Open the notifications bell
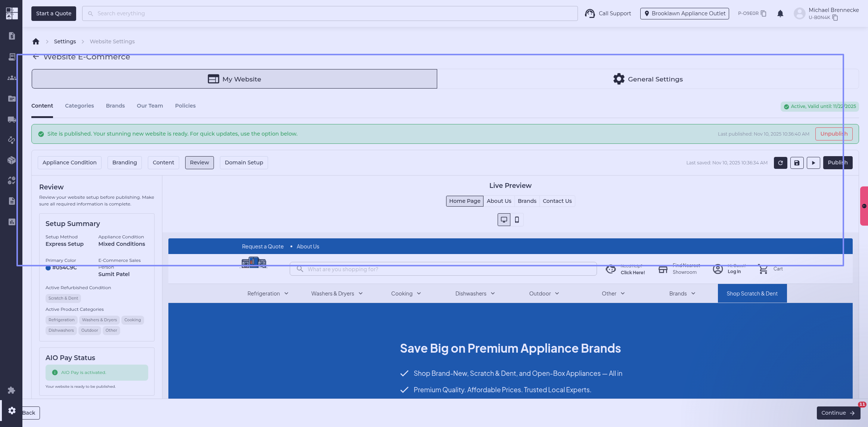868x427 pixels. pyautogui.click(x=780, y=14)
